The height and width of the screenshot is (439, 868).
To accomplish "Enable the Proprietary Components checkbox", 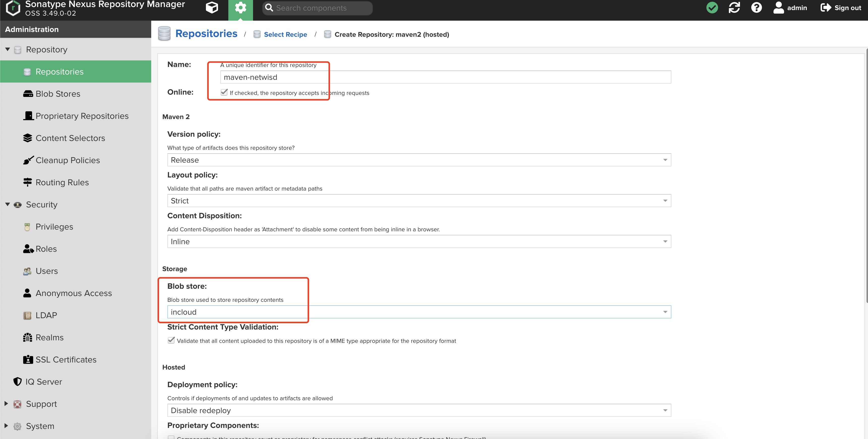I will pyautogui.click(x=171, y=437).
